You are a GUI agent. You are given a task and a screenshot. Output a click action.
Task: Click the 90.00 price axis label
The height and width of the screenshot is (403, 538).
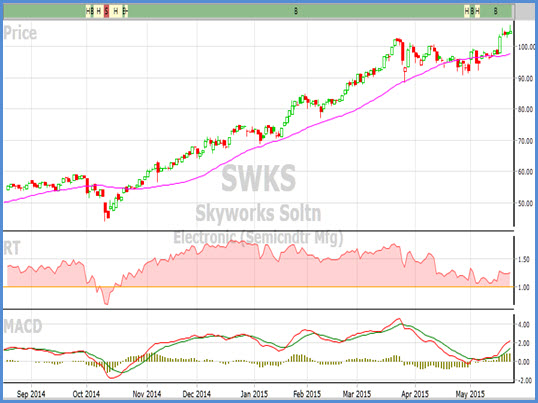pyautogui.click(x=525, y=79)
